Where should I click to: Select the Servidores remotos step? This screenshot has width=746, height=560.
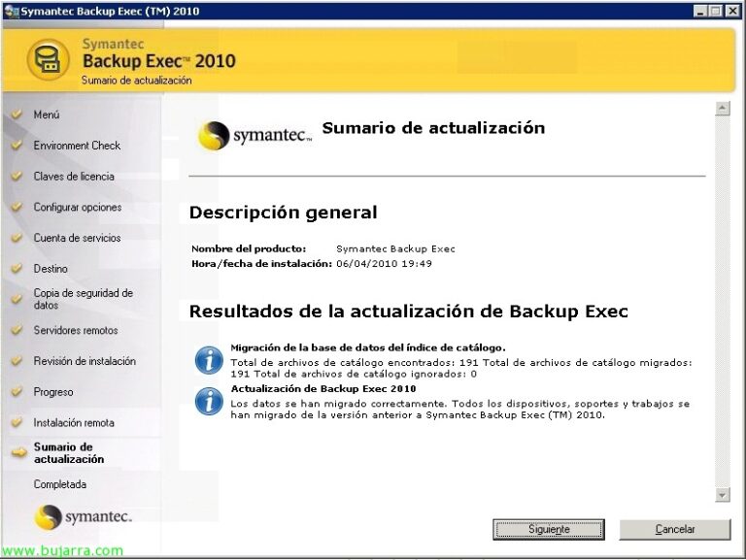pos(76,330)
